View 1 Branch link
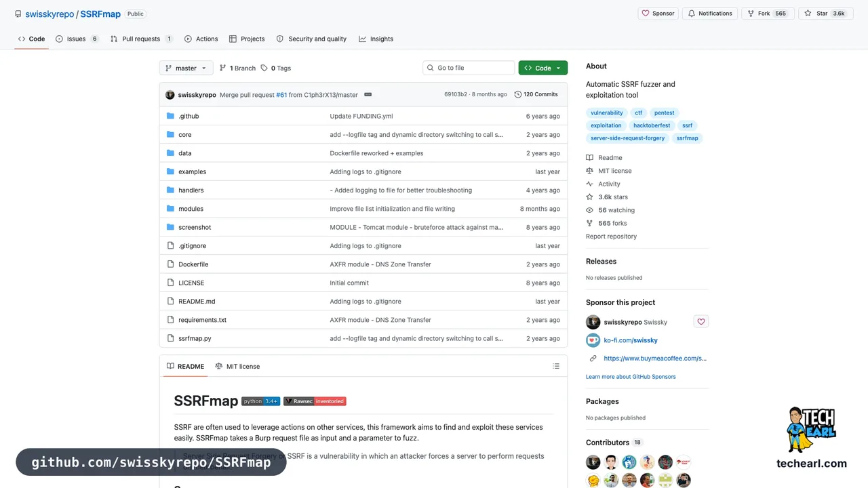 pyautogui.click(x=237, y=68)
